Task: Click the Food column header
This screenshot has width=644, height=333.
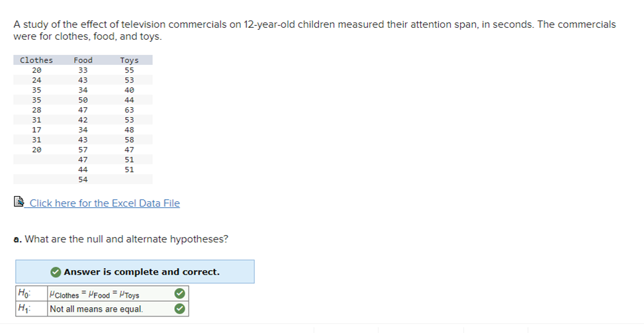Action: (83, 60)
